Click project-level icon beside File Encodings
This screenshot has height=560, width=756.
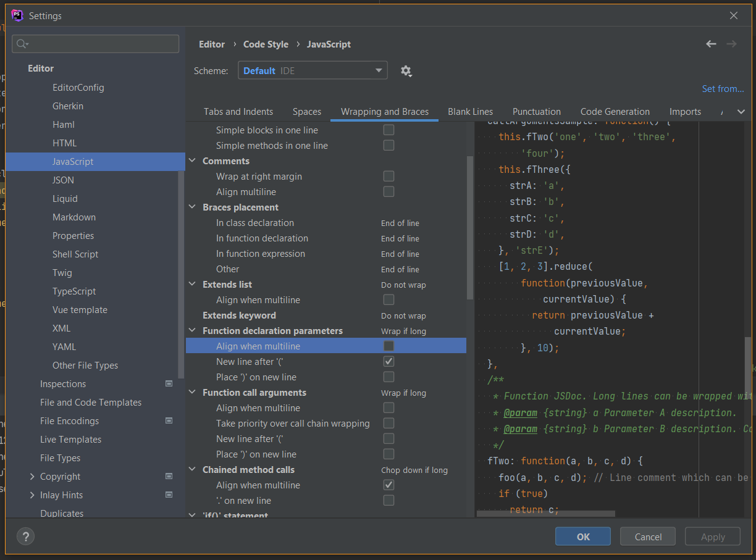point(169,421)
